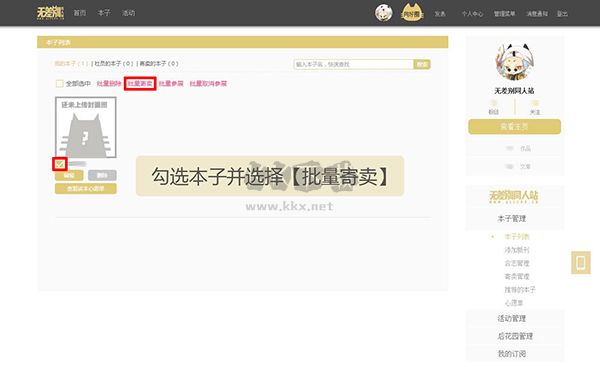600x367 pixels.
Task: Click the 批量取消参展 link
Action: click(x=208, y=83)
